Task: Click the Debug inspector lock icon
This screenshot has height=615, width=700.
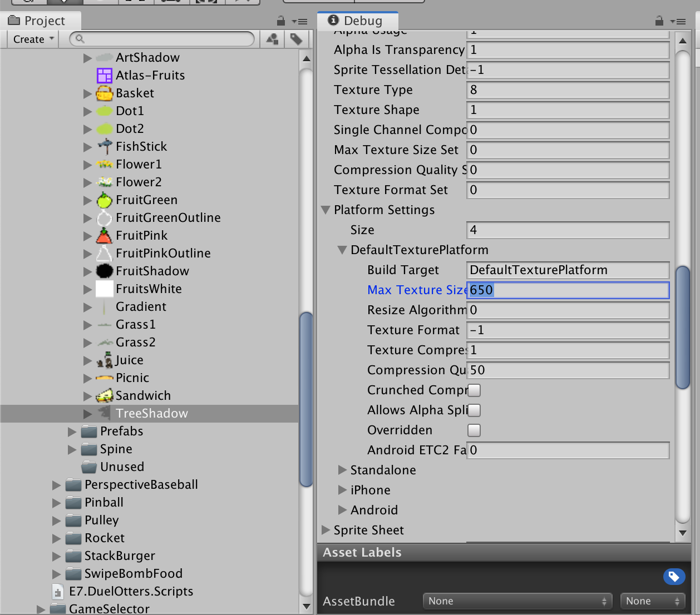Action: 659,21
